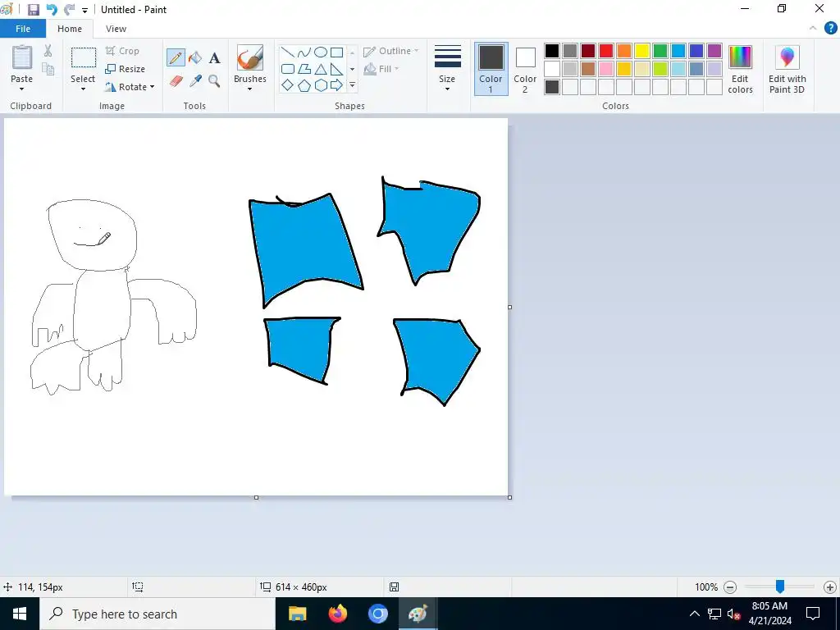
Task: Open the Brushes dropdown
Action: click(249, 89)
